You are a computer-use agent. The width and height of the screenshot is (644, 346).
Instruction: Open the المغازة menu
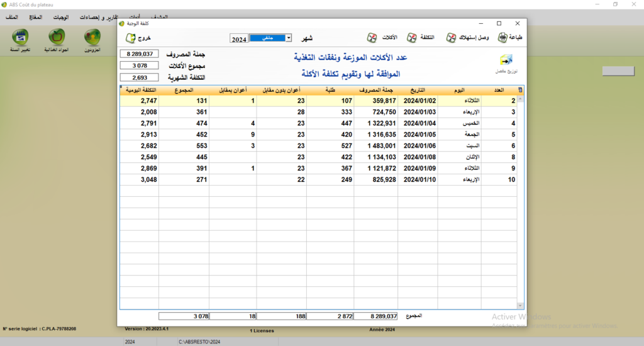coord(36,17)
